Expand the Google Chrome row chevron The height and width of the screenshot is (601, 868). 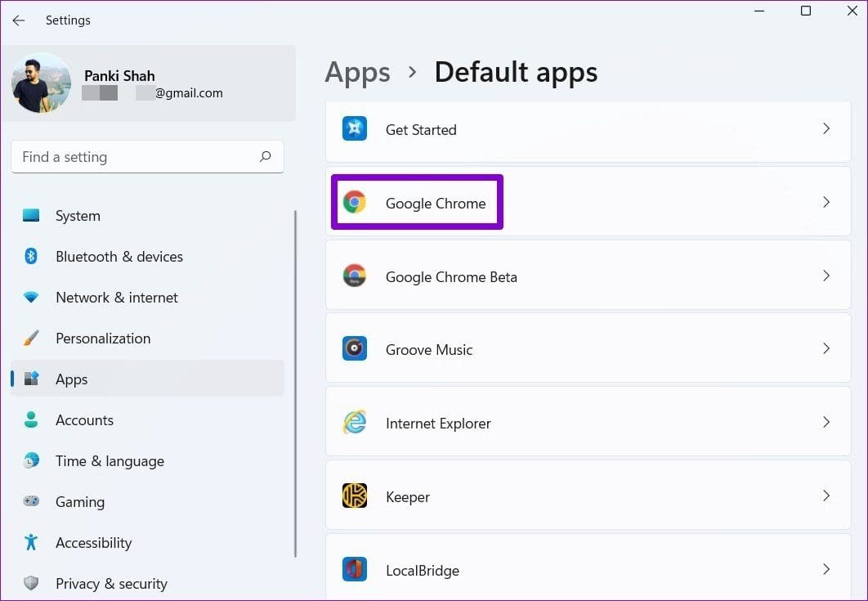tap(826, 202)
